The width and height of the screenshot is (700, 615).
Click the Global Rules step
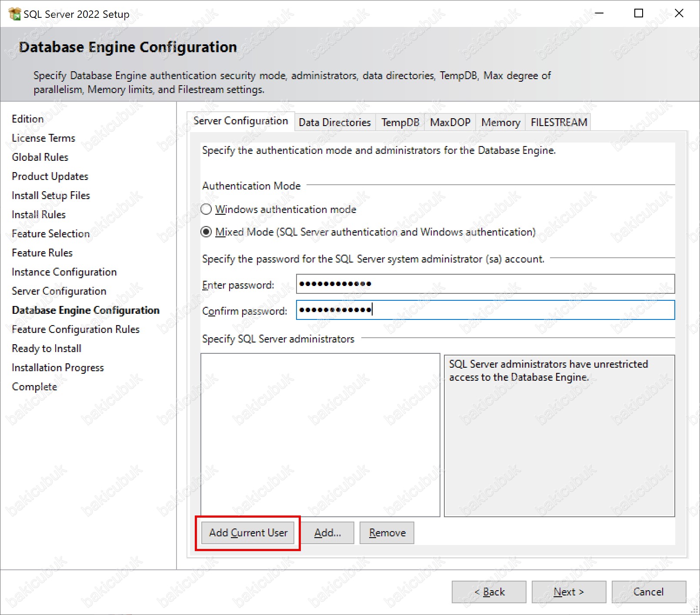40,157
